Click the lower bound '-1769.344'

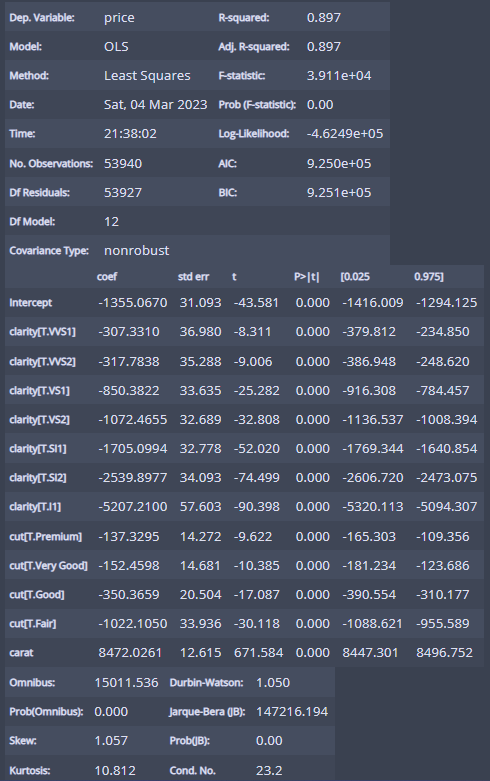point(372,449)
